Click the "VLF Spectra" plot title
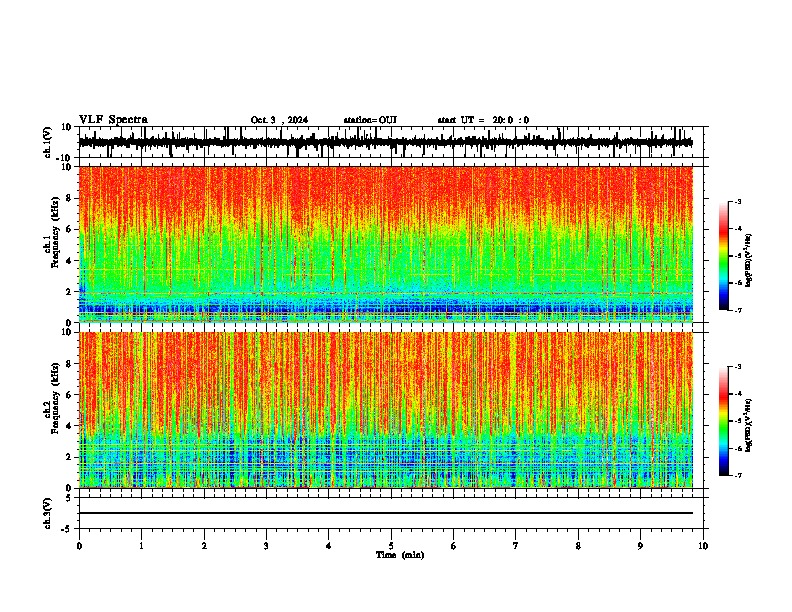 click(x=113, y=120)
